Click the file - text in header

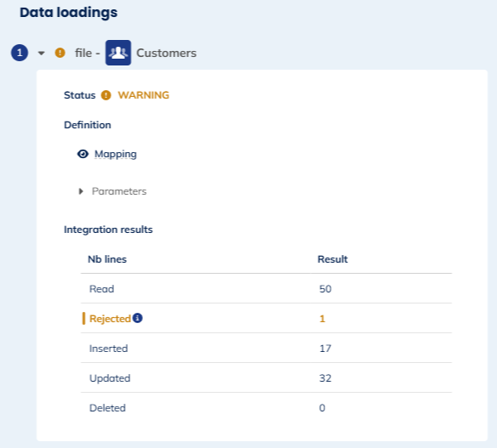[88, 53]
